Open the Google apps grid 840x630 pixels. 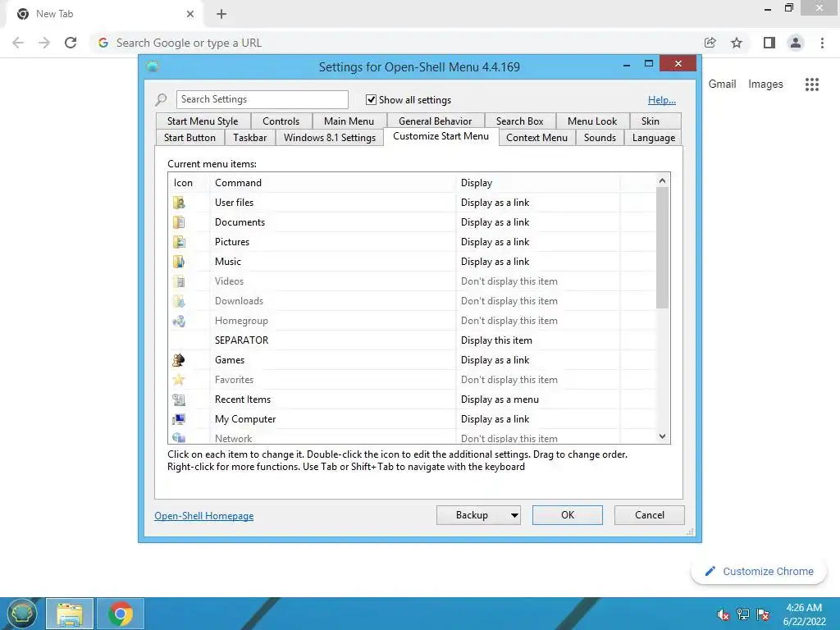click(x=811, y=84)
